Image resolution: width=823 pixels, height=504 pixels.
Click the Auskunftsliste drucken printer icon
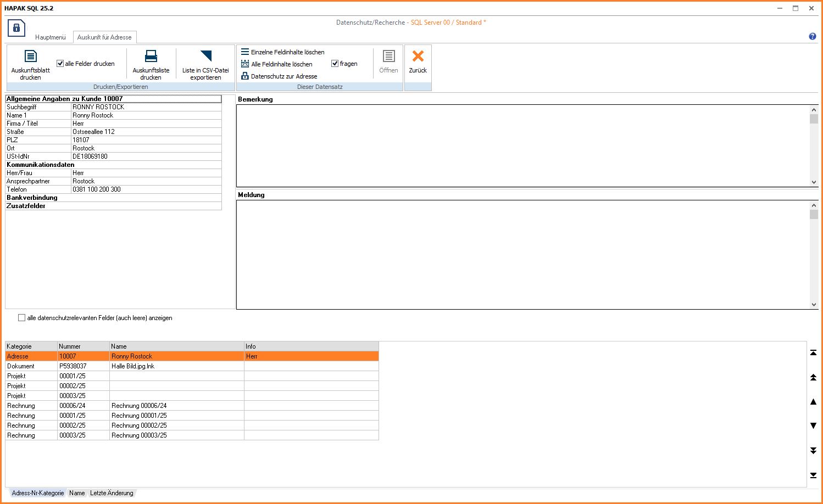click(151, 57)
